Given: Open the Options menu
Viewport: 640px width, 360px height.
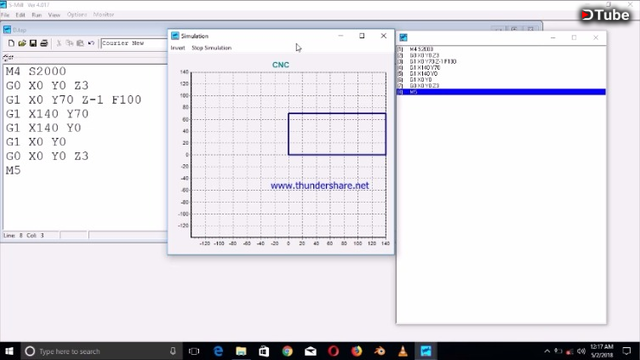Looking at the screenshot, I should (77, 15).
